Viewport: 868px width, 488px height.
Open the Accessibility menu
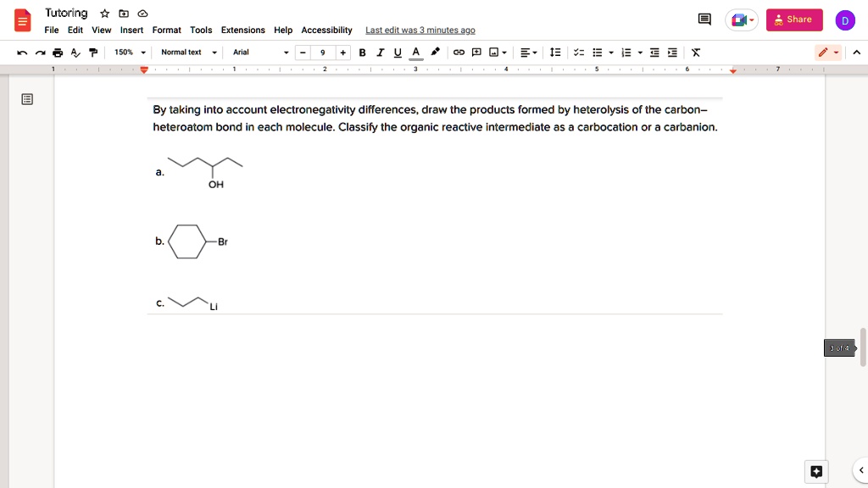327,30
